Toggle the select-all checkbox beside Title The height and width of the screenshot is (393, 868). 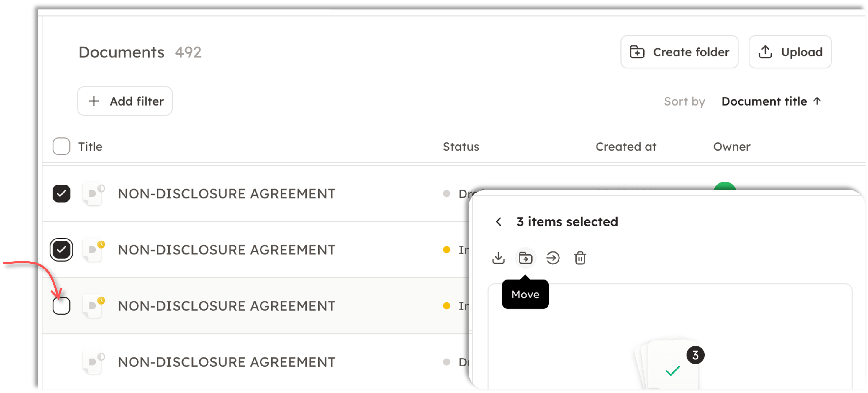pos(61,147)
